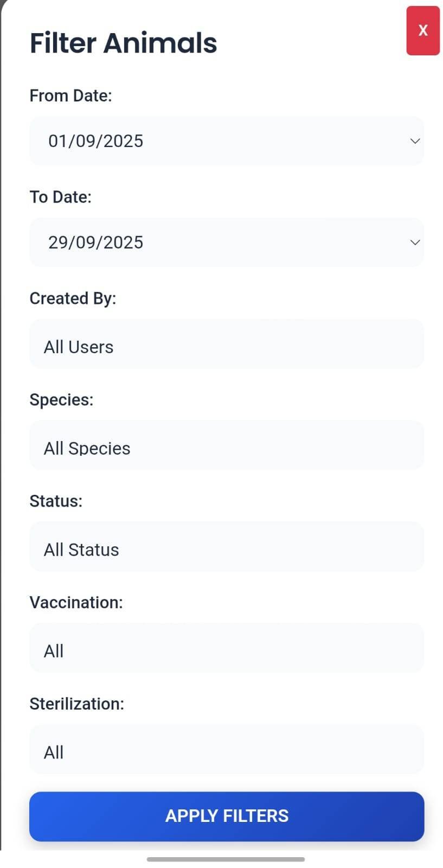This screenshot has height=868, width=443.
Task: Expand the From Date chevron arrow
Action: [414, 141]
